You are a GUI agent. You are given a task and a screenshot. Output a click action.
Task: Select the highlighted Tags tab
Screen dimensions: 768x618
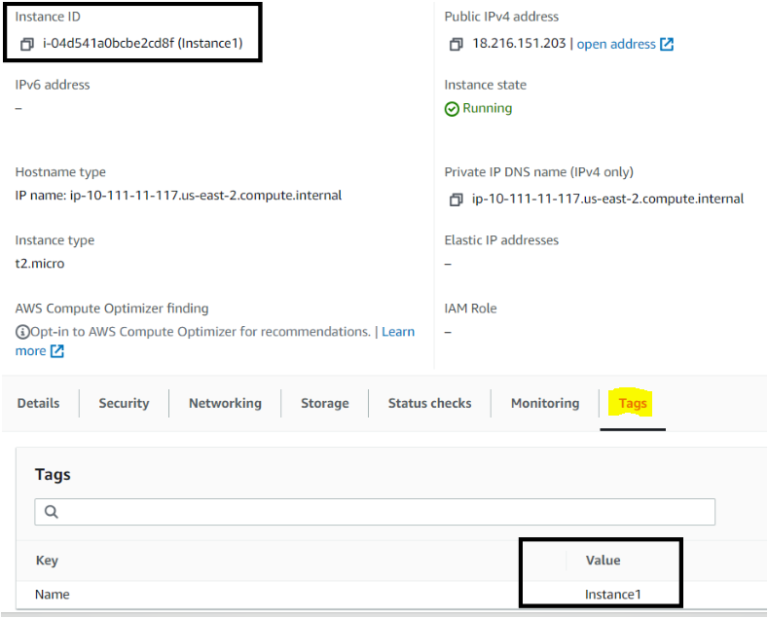(633, 404)
